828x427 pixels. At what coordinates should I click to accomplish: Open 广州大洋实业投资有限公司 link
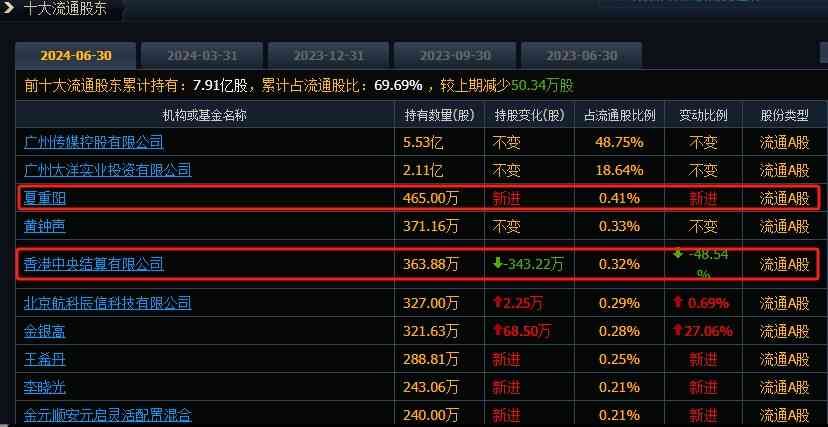107,170
